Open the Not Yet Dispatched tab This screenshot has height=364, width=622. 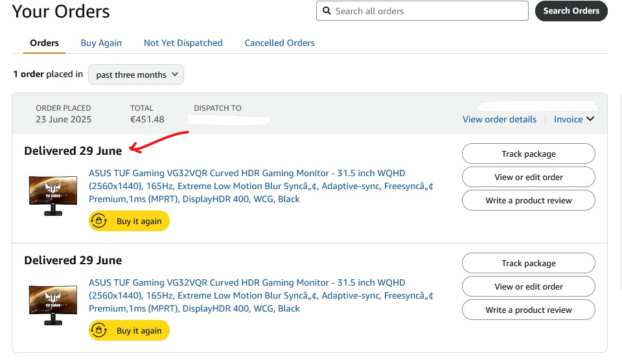tap(183, 43)
